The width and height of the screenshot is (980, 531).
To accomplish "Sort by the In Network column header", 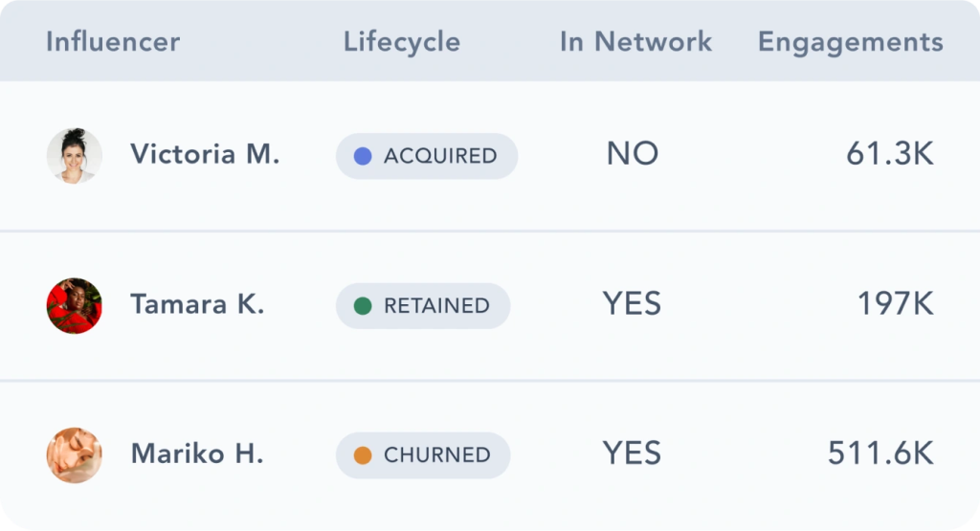I will (635, 42).
